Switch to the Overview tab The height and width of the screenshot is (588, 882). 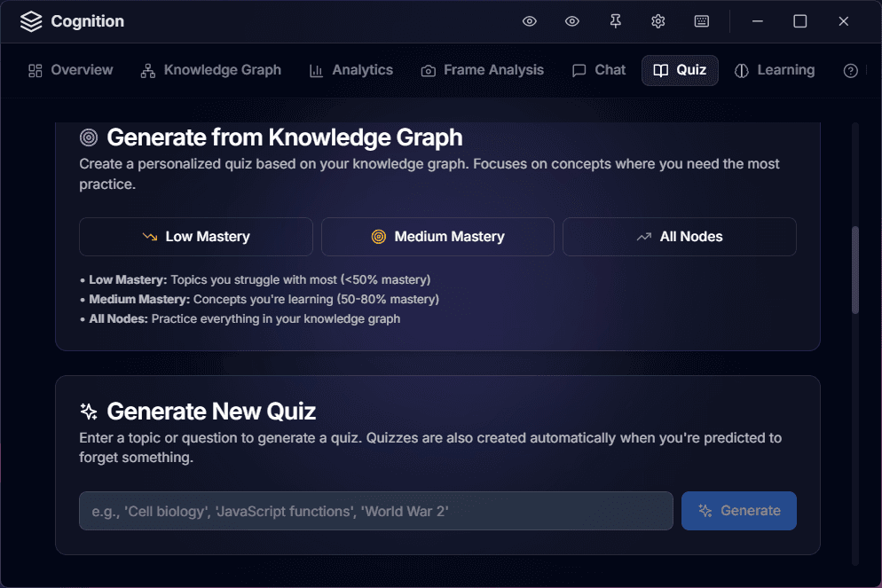(x=71, y=70)
